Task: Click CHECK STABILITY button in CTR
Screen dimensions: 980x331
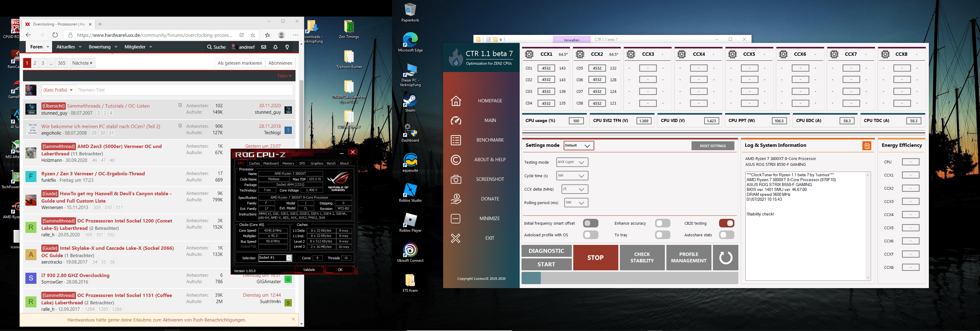Action: click(x=642, y=258)
